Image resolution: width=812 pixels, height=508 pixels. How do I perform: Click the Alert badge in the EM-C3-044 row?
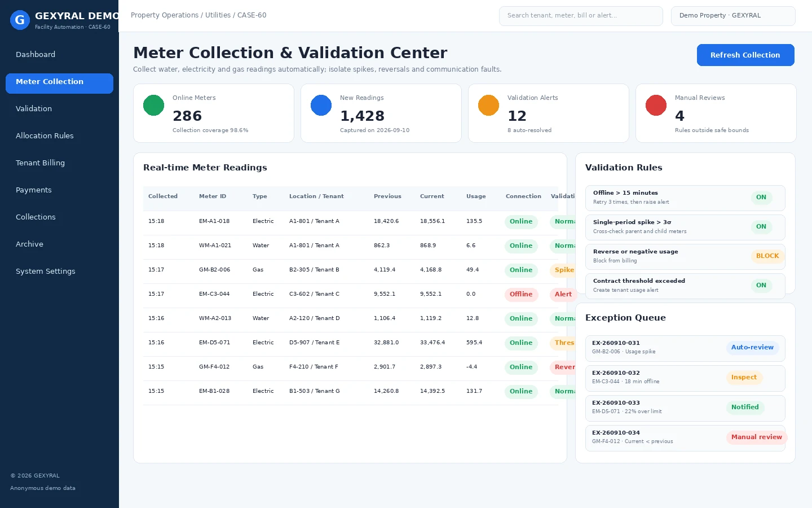[x=563, y=295]
